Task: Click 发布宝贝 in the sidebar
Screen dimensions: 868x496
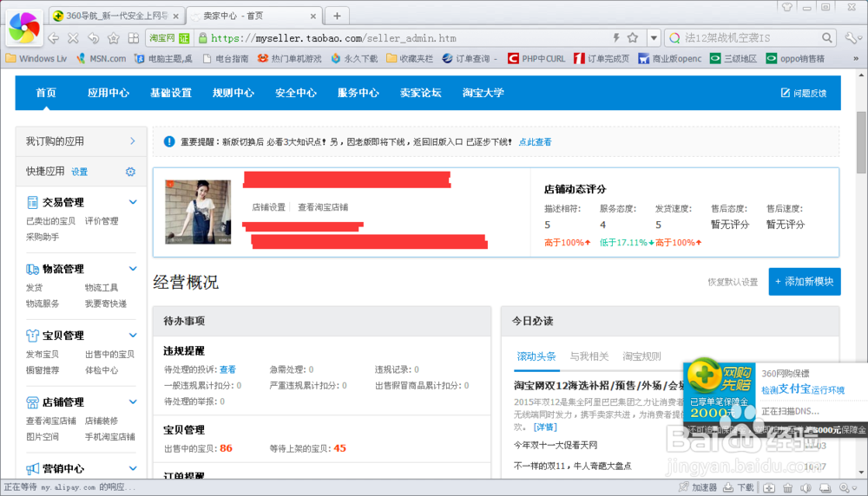Action: pos(43,355)
